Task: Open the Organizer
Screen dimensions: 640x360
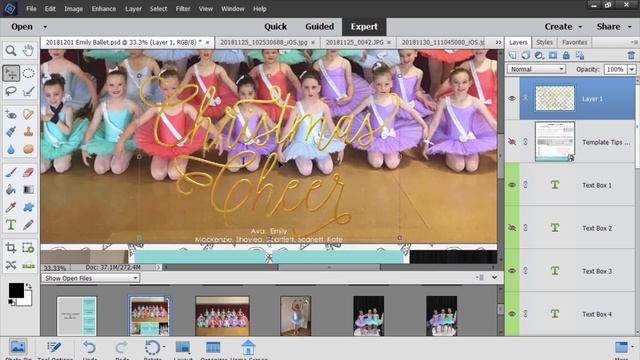Action: point(213,350)
